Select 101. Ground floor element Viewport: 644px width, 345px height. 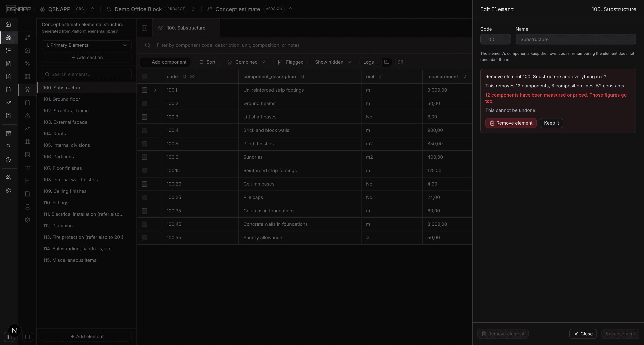tap(87, 99)
